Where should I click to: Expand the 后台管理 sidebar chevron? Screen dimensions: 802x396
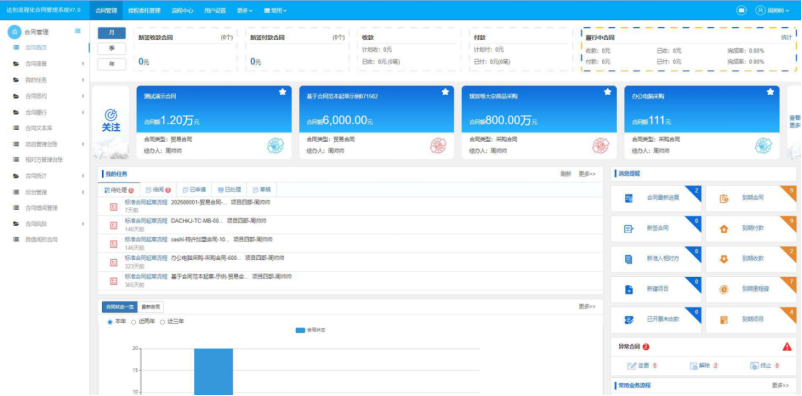82,192
